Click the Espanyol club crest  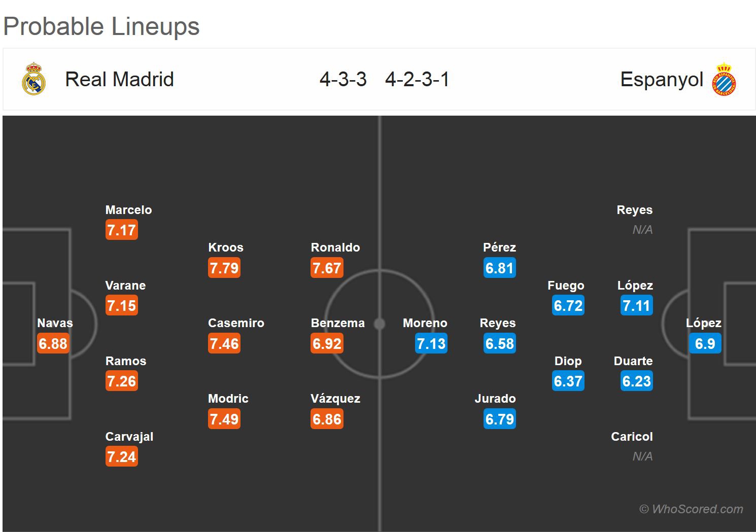tap(724, 80)
